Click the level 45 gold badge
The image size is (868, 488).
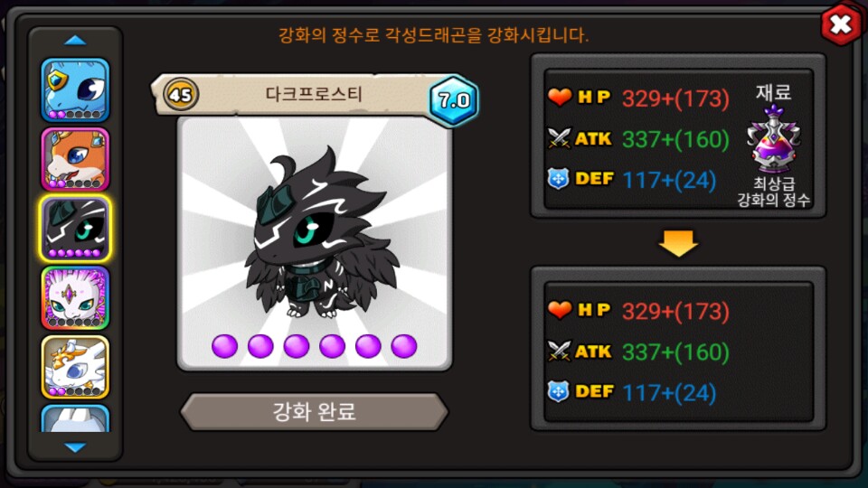point(181,95)
